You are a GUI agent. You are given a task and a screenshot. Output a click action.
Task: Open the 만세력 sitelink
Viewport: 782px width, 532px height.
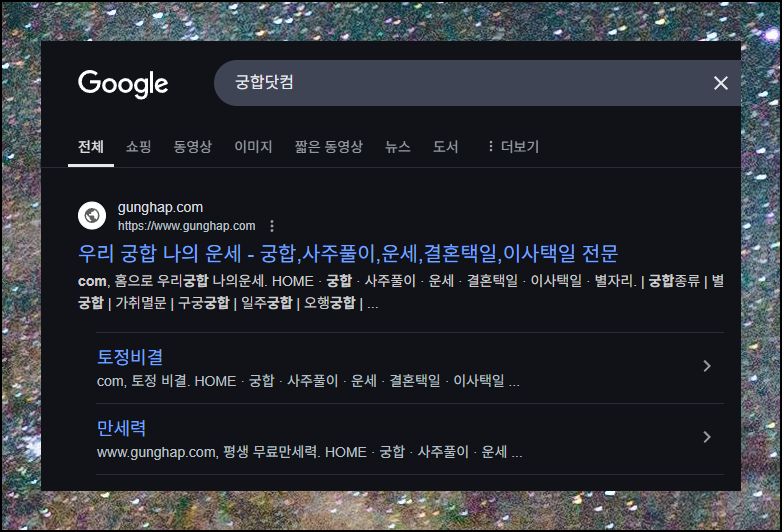point(121,428)
